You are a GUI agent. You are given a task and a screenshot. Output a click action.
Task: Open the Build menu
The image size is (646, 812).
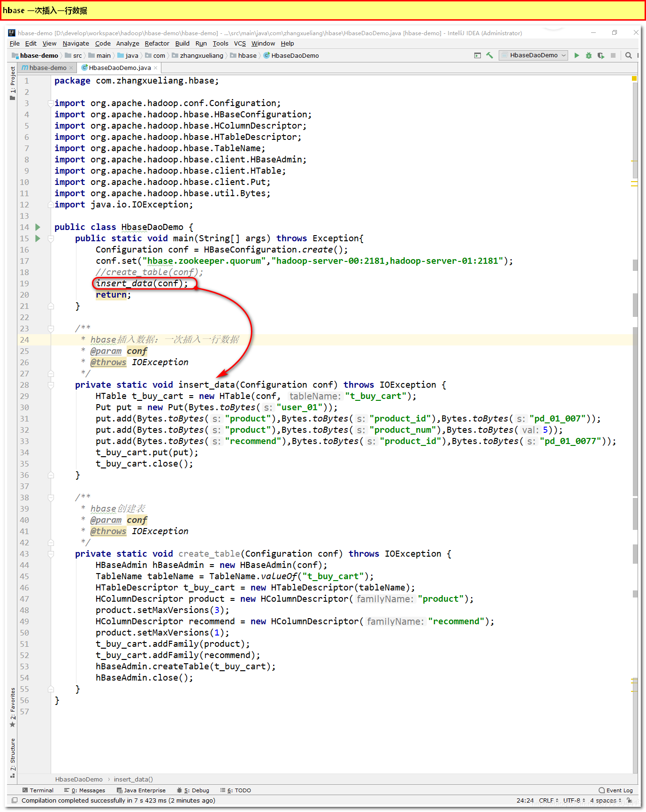tap(182, 43)
